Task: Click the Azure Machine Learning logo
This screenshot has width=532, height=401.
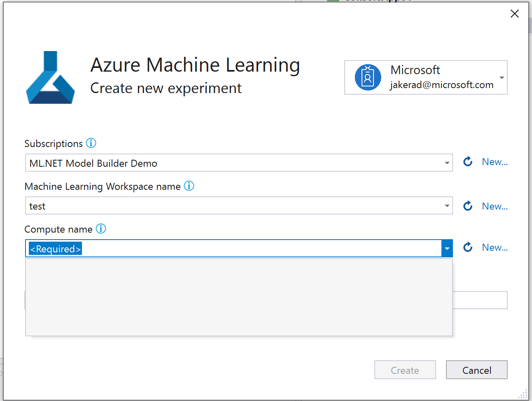Action: coord(50,77)
